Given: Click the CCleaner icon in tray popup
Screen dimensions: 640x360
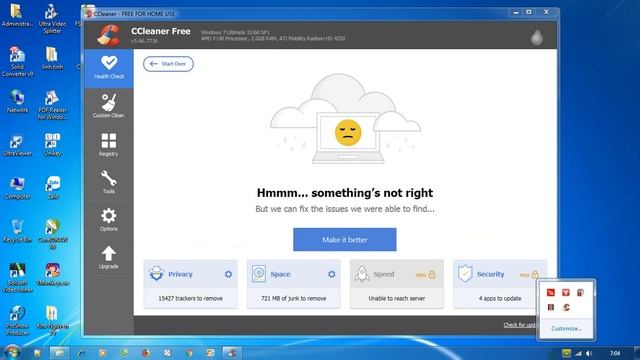Looking at the screenshot, I should pos(566,307).
